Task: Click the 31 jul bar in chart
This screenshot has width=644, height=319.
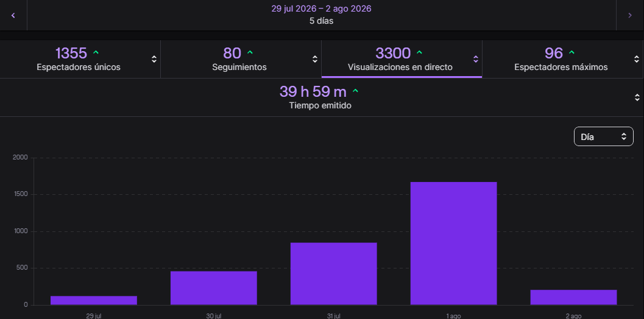Action: pyautogui.click(x=333, y=274)
